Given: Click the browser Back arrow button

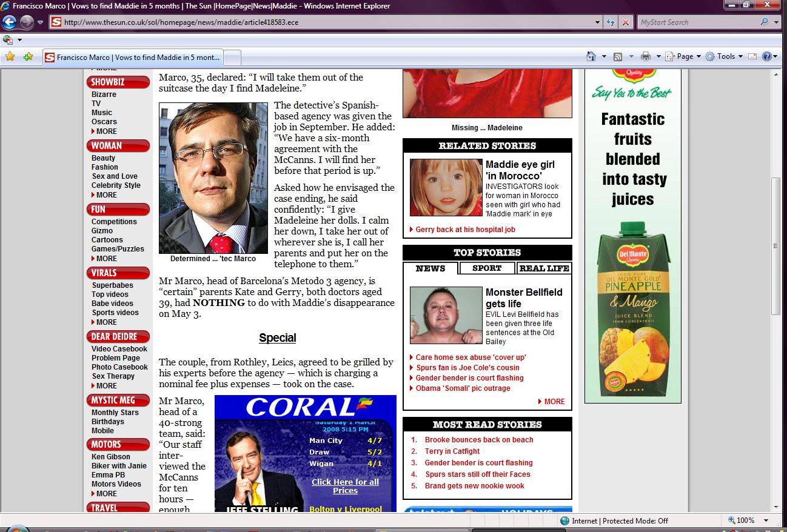Looking at the screenshot, I should (9, 22).
